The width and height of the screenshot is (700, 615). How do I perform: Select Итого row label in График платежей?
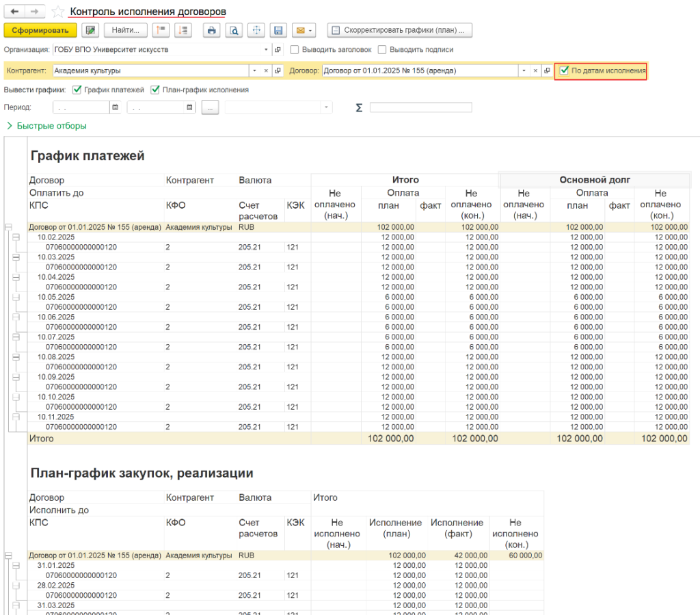point(42,439)
